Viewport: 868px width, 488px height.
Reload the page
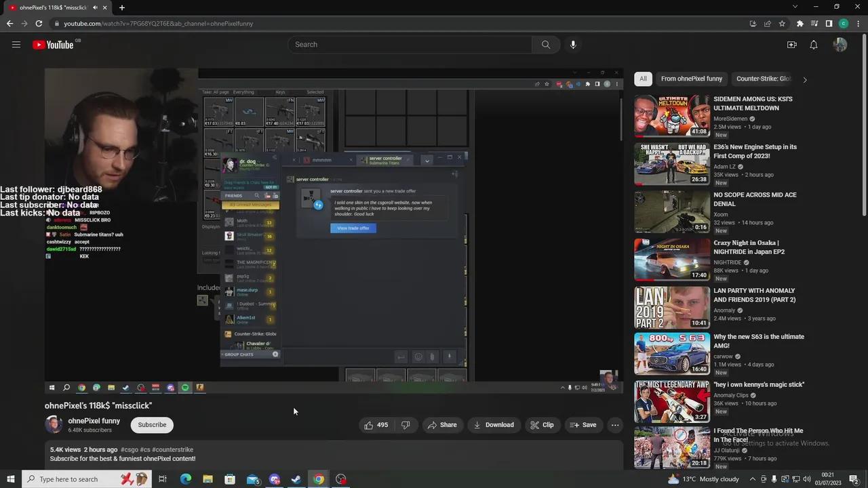click(39, 23)
